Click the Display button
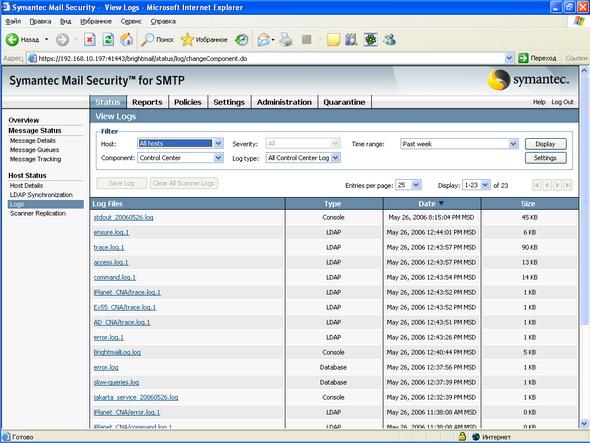The width and height of the screenshot is (590, 443). (x=546, y=144)
